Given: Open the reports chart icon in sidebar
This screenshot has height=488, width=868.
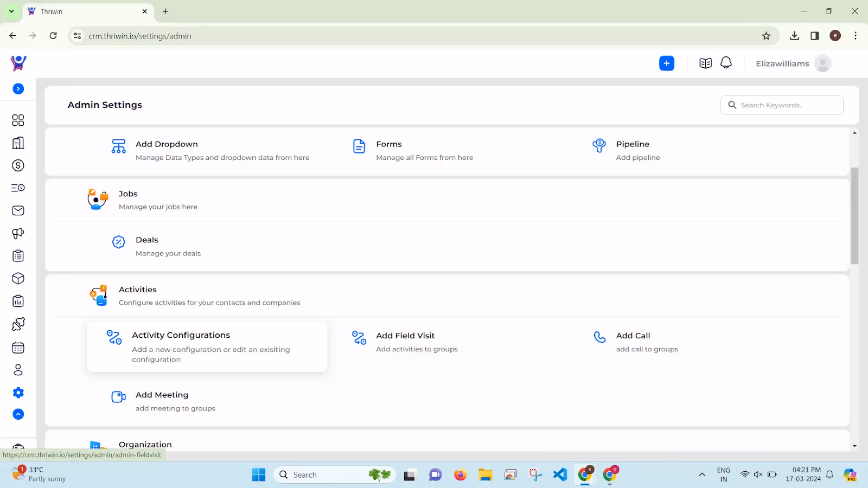Looking at the screenshot, I should (x=18, y=301).
